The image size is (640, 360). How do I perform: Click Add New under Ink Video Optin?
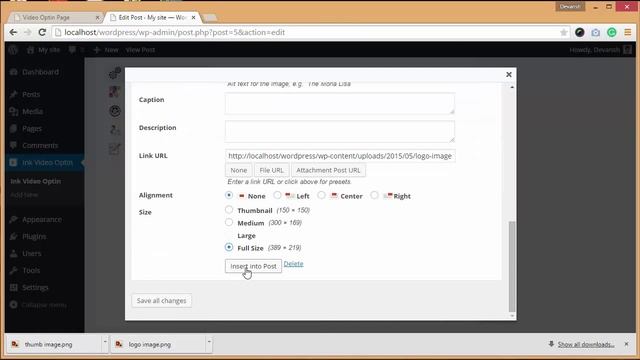click(x=24, y=195)
